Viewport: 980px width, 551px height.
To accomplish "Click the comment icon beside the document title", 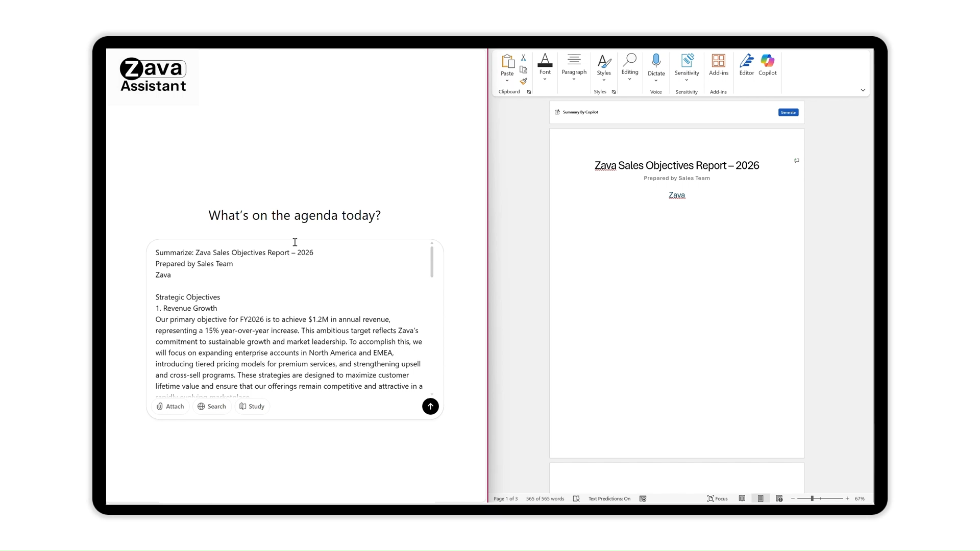I will point(797,161).
